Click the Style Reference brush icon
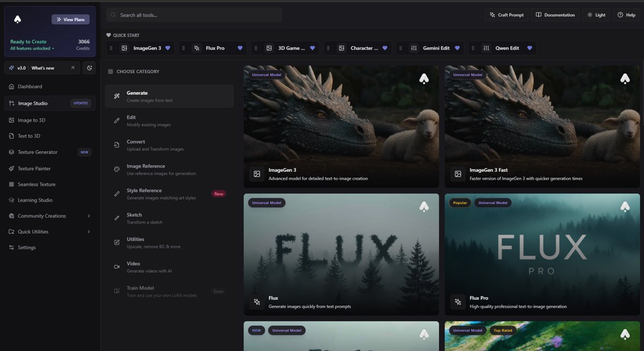The image size is (644, 351). (116, 194)
